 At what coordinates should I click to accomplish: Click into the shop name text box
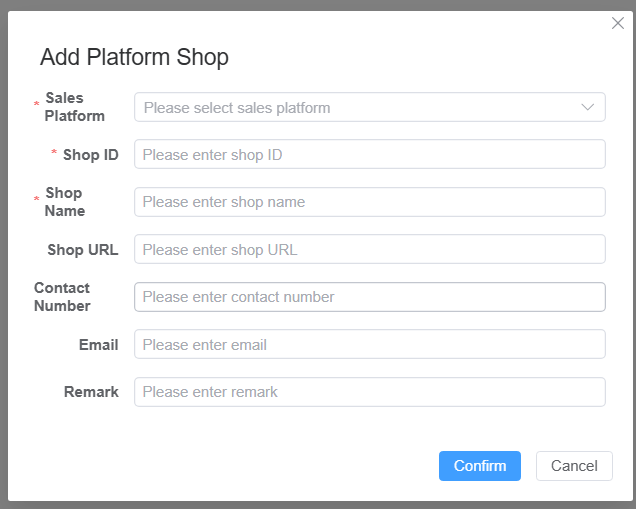coord(369,202)
